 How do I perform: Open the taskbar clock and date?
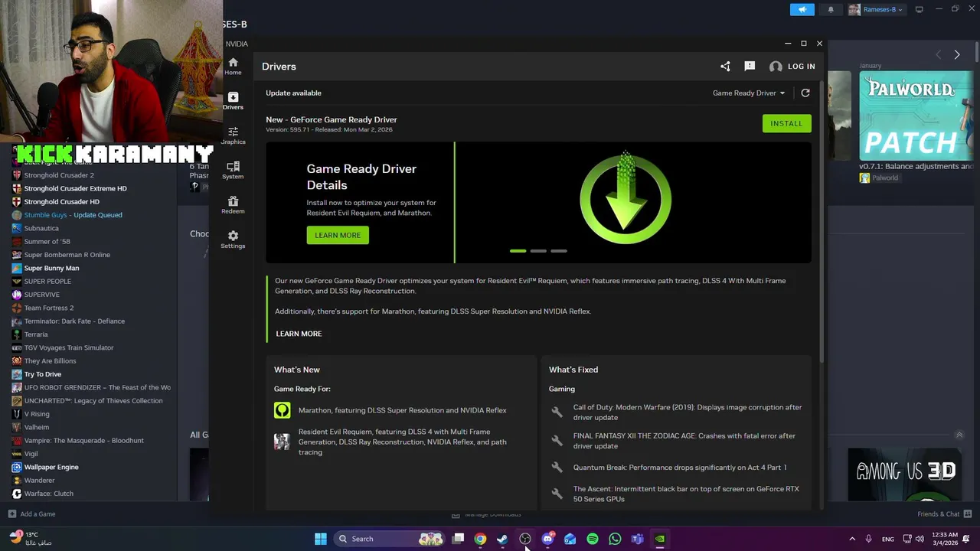[x=945, y=539]
